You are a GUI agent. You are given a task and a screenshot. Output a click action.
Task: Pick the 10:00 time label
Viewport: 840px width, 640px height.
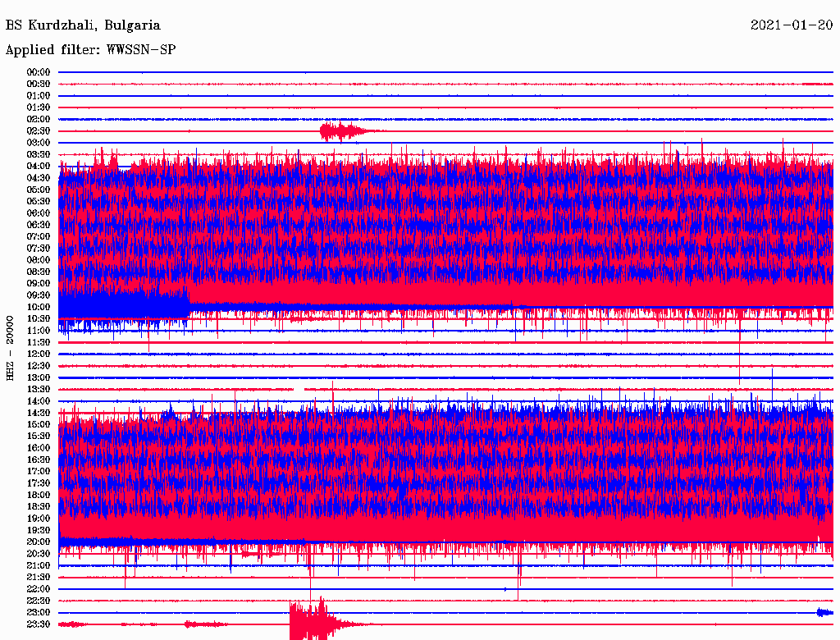[x=39, y=307]
